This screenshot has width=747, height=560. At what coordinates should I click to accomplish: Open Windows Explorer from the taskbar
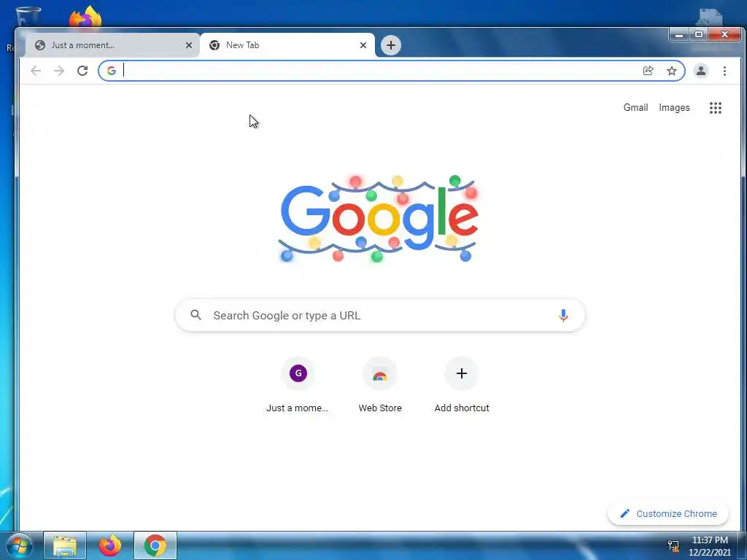(65, 545)
